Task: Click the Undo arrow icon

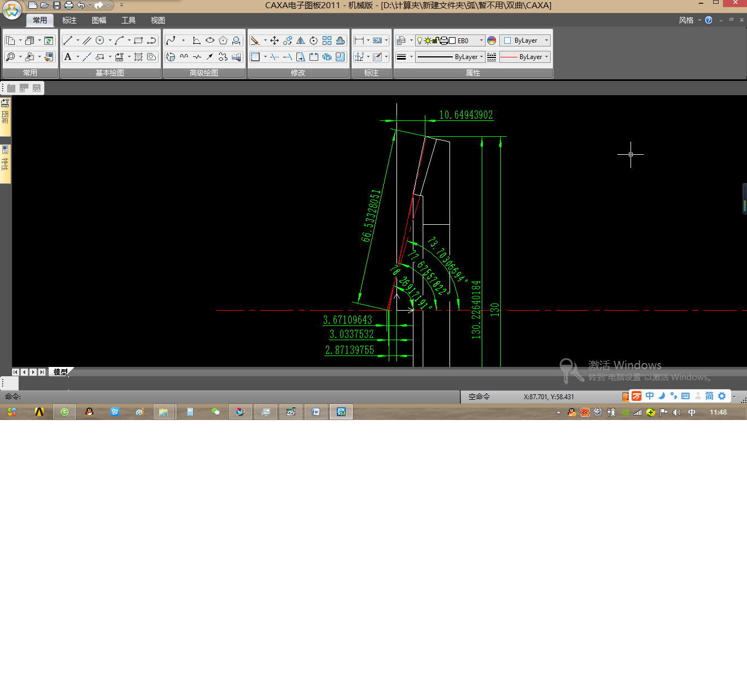Action: (x=81, y=5)
